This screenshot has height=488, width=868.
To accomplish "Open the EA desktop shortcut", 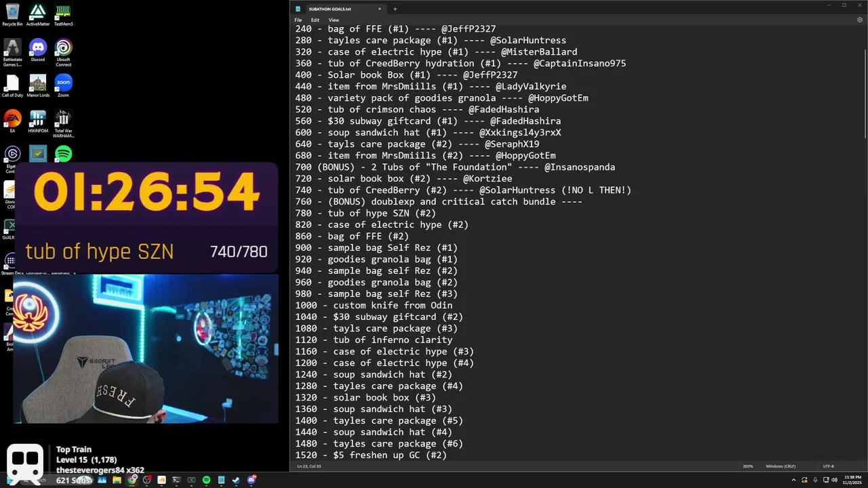I will [12, 121].
